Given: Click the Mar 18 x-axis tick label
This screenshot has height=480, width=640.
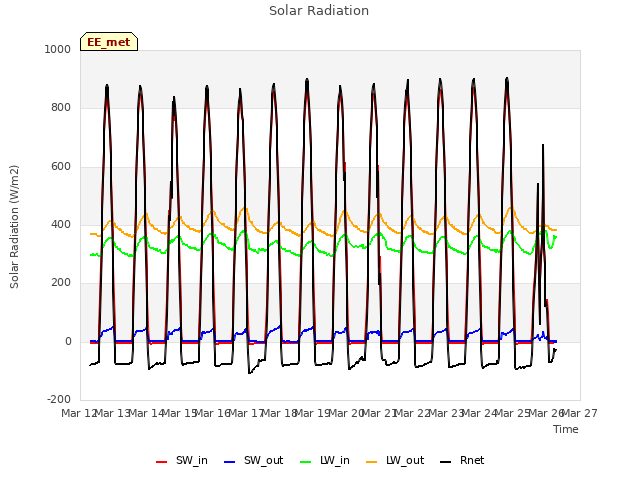Looking at the screenshot, I should [279, 413].
